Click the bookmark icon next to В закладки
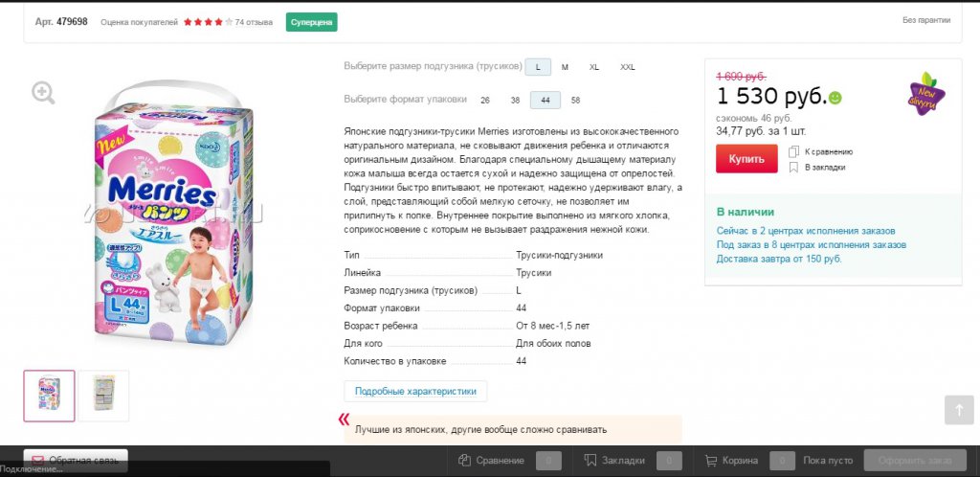980x477 pixels. [793, 168]
